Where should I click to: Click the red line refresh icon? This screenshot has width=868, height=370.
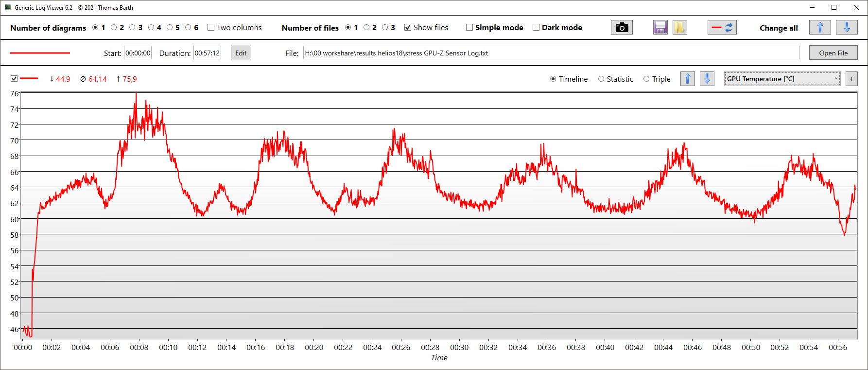(x=722, y=28)
